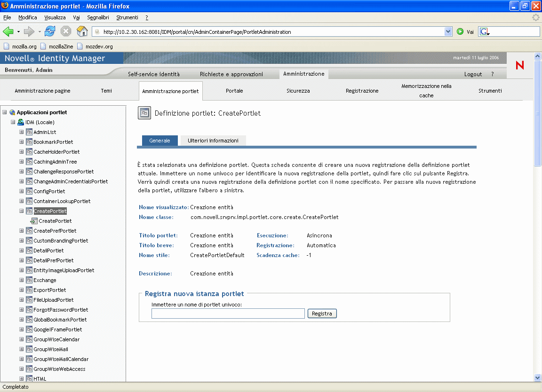Click the green Vai go icon
Viewport: 542px width, 392px height.
click(x=460, y=32)
